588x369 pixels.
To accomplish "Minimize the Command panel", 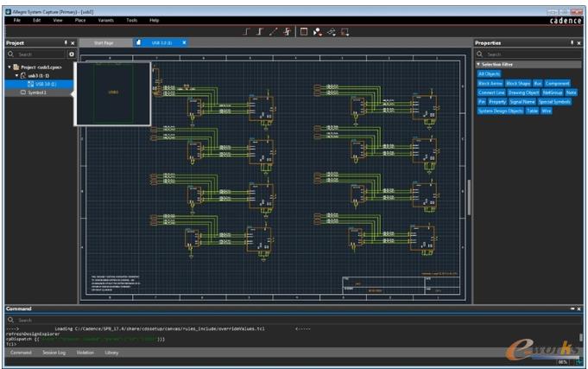I will pyautogui.click(x=572, y=309).
